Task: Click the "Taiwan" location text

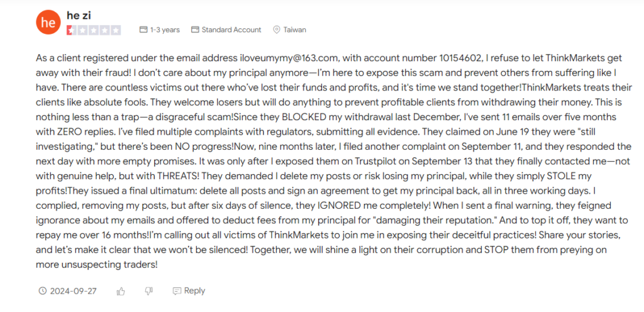Action: 294,30
